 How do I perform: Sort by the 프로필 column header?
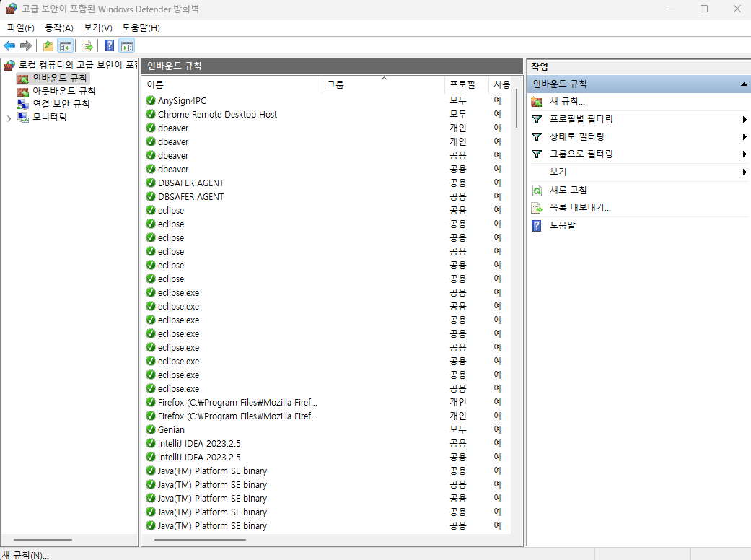pos(467,84)
